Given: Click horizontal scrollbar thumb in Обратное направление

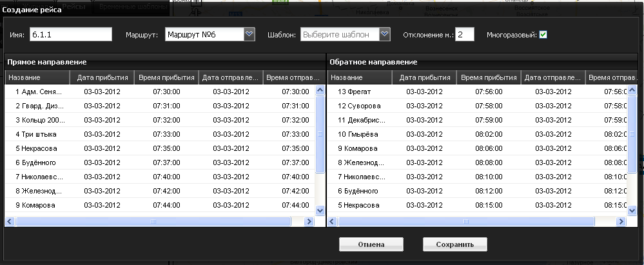Looking at the screenshot, I should click(x=465, y=221).
